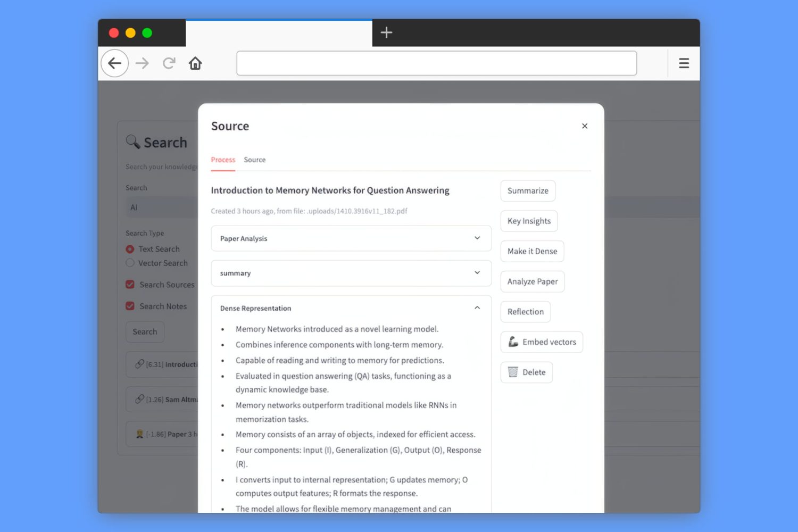The width and height of the screenshot is (798, 532).
Task: Go back with the browser back arrow
Action: tap(114, 63)
